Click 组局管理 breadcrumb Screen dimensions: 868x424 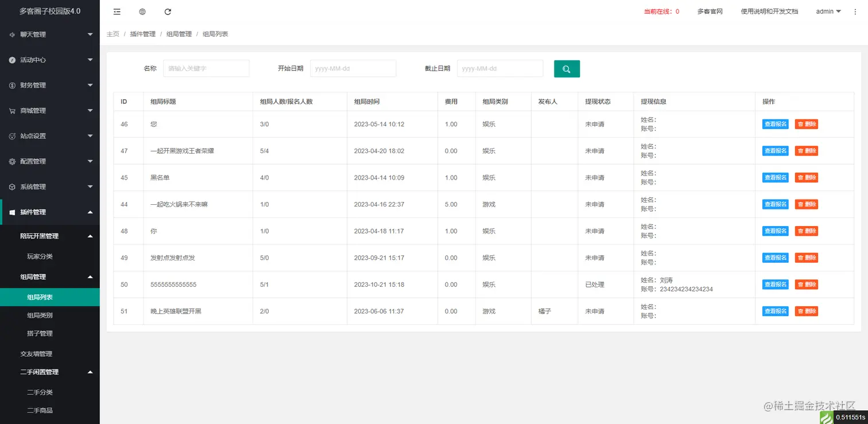179,34
